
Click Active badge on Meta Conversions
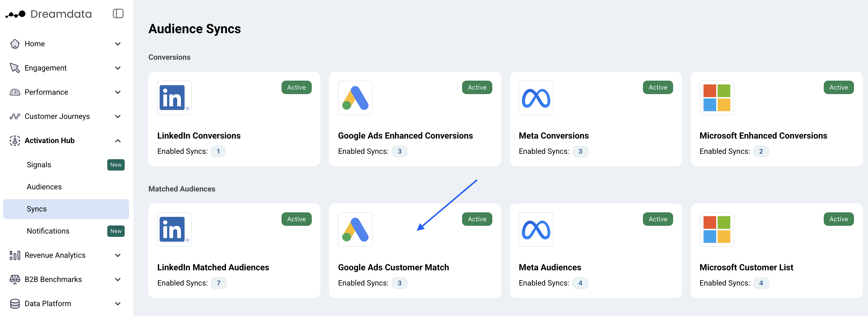(x=658, y=88)
